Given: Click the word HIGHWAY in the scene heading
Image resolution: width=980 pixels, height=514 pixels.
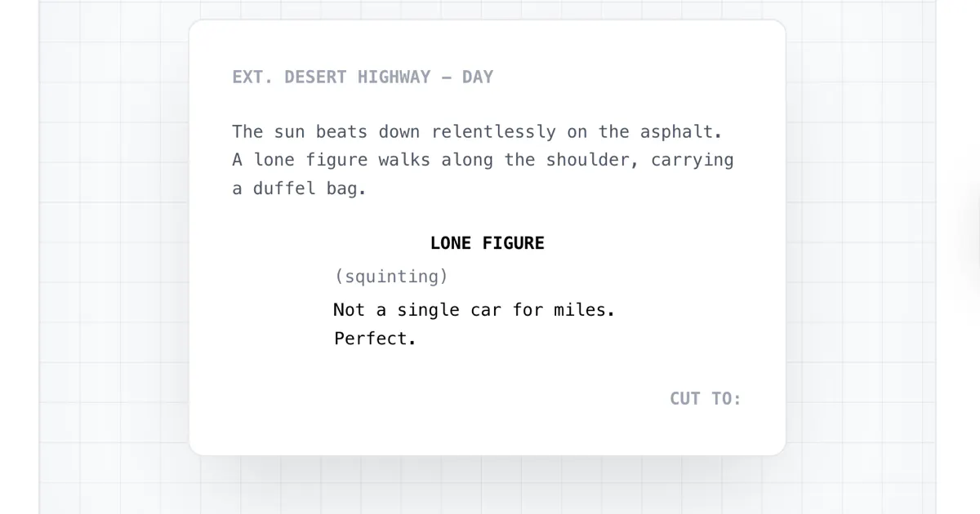Looking at the screenshot, I should click(394, 78).
